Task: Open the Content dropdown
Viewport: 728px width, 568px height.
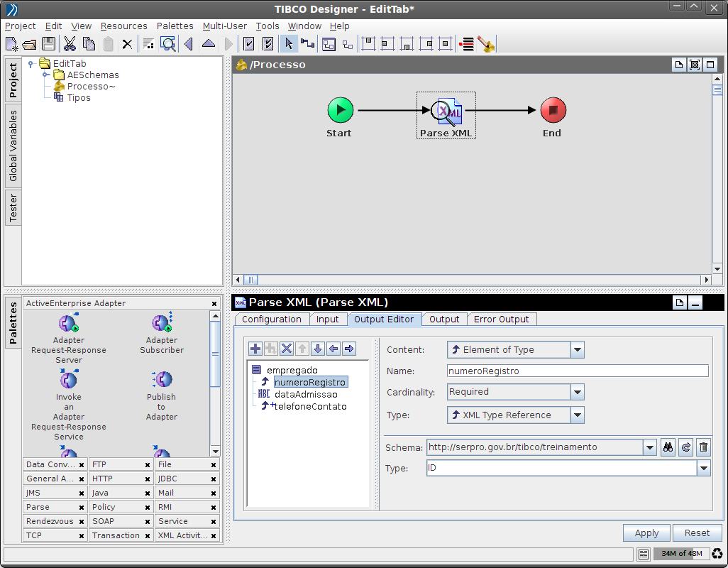Action: pos(578,350)
